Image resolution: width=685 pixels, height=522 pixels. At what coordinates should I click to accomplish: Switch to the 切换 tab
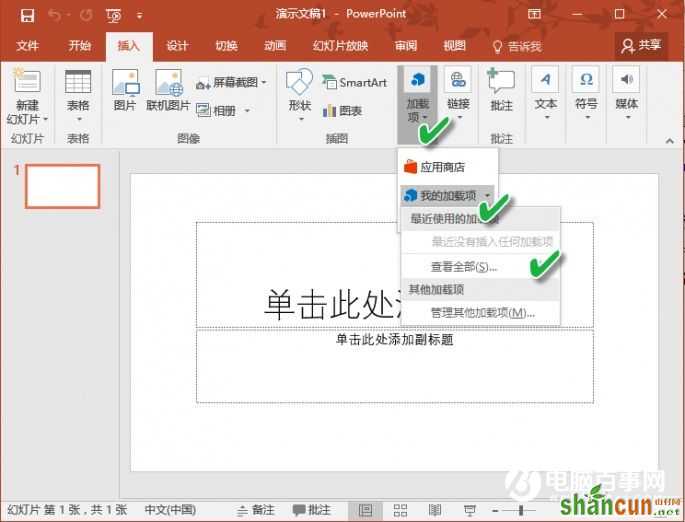[226, 46]
